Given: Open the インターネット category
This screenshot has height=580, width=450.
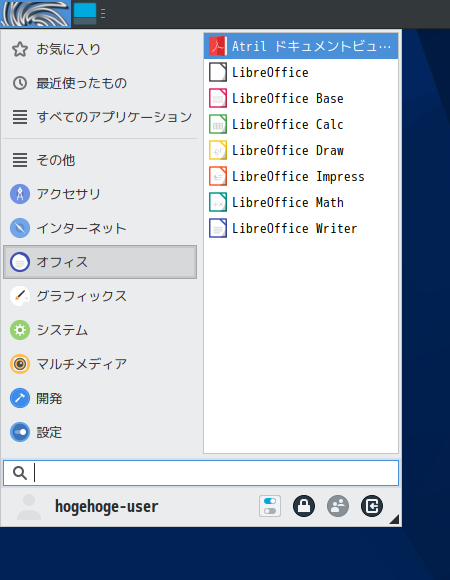Looking at the screenshot, I should point(100,228).
